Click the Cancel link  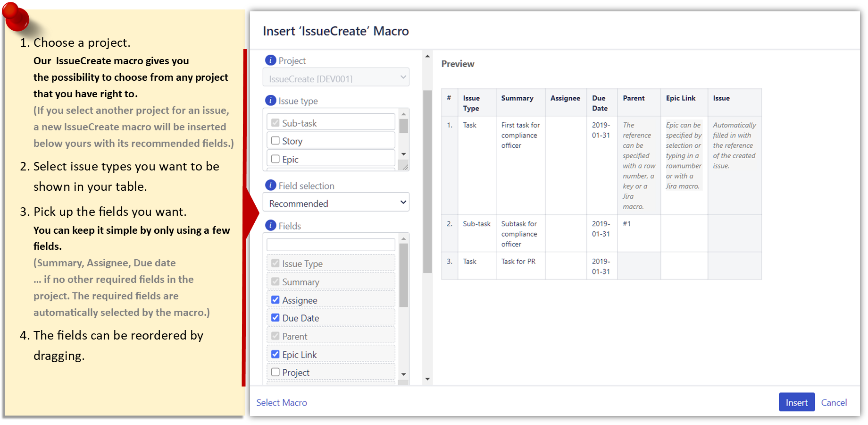click(834, 402)
